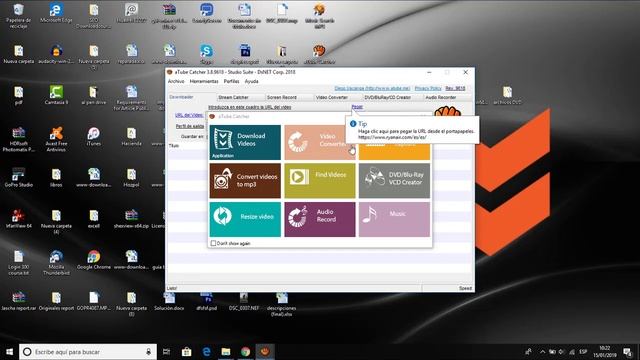640x360 pixels.
Task: Click the Perfil de salida link
Action: click(x=190, y=126)
